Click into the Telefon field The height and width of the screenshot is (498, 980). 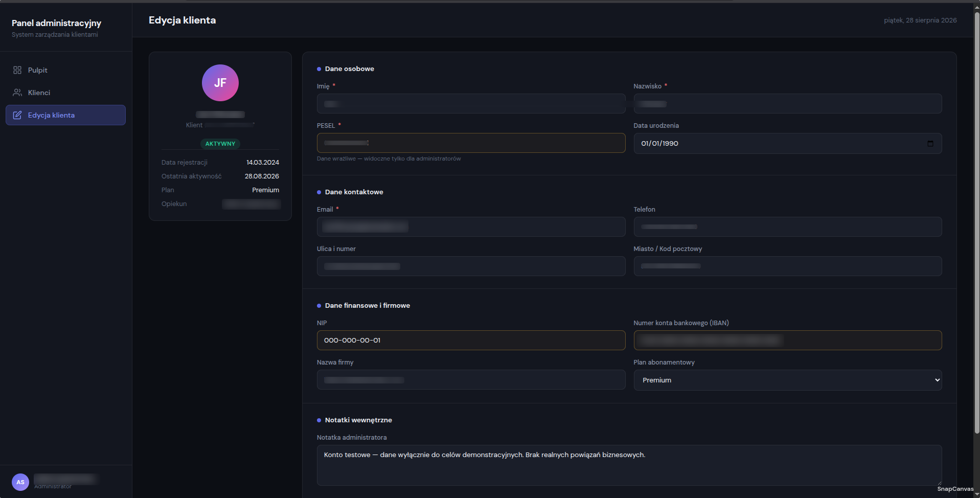(x=788, y=227)
